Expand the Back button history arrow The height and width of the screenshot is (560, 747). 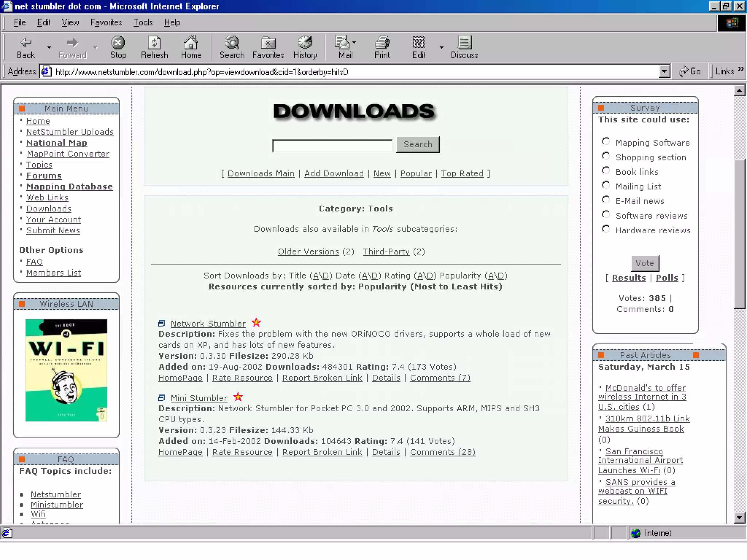coord(49,47)
